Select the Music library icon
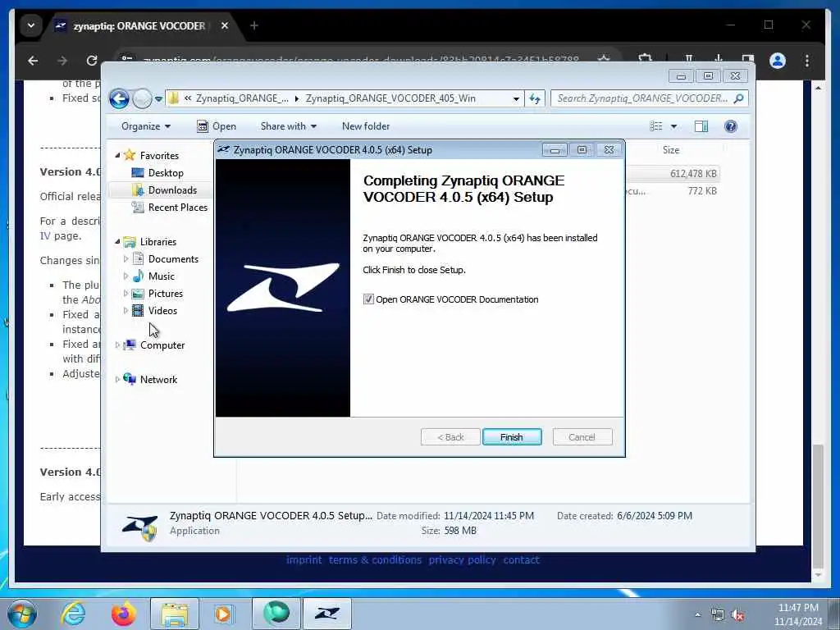 pos(138,276)
